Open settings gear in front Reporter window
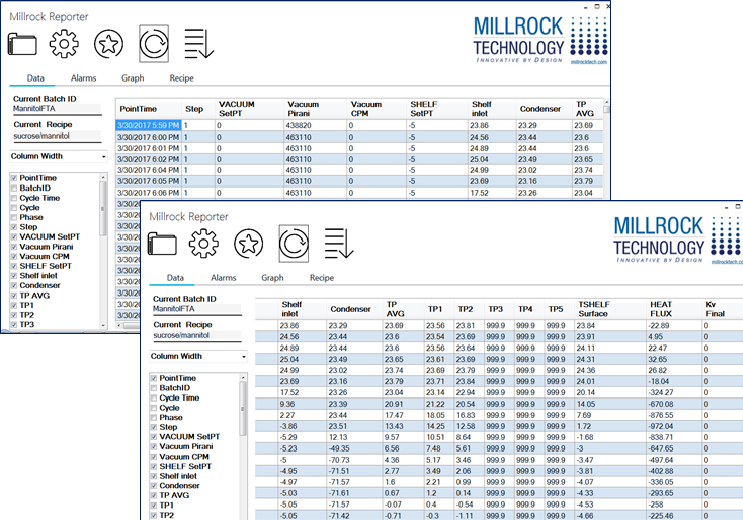This screenshot has width=743, height=520. coord(204,244)
